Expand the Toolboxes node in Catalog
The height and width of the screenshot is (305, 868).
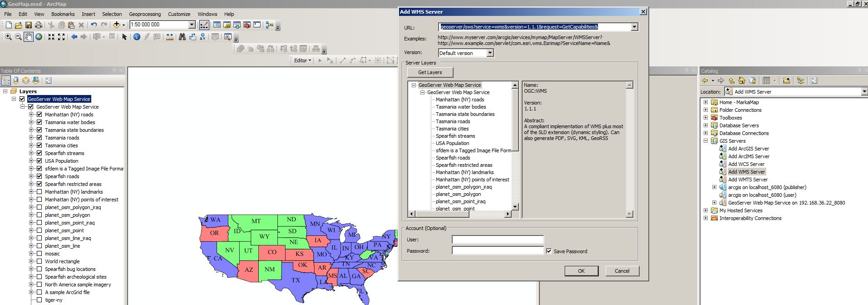click(x=705, y=118)
